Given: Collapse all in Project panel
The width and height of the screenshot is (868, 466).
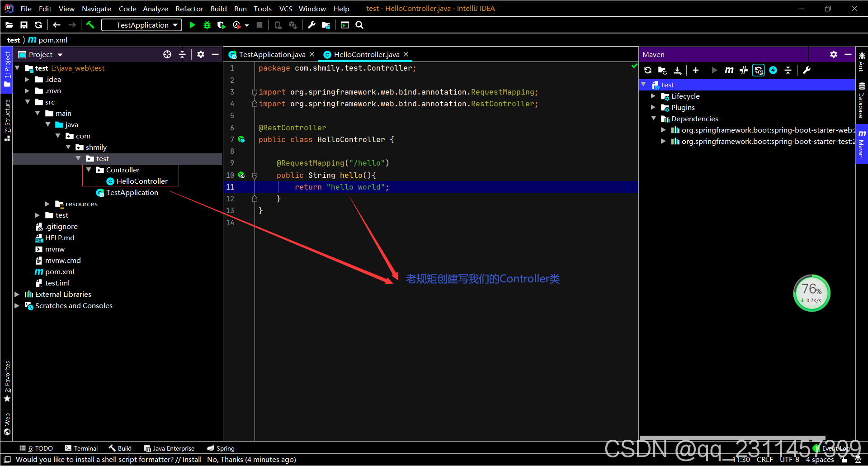Looking at the screenshot, I should click(x=182, y=54).
